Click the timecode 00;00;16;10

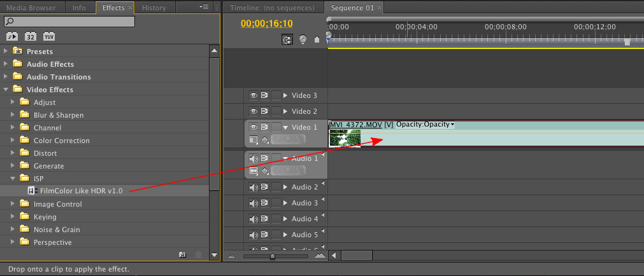[x=266, y=24]
